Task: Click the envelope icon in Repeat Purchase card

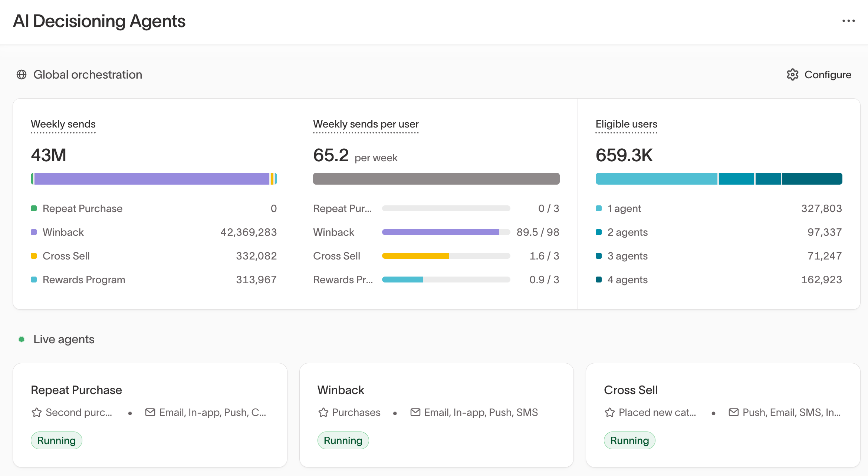Action: (x=150, y=412)
